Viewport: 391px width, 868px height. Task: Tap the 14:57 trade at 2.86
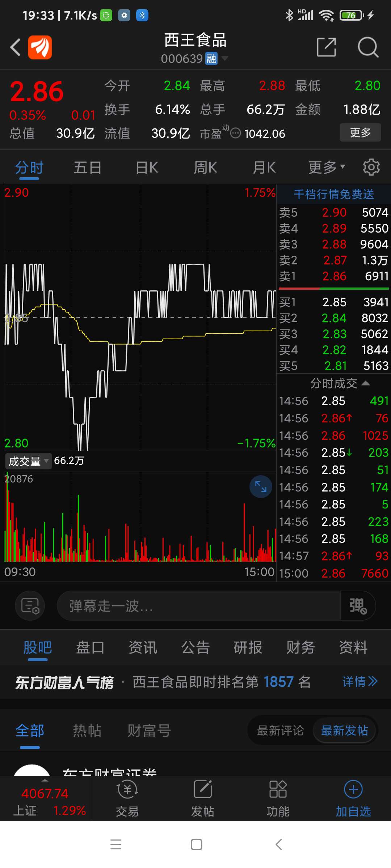point(333,556)
